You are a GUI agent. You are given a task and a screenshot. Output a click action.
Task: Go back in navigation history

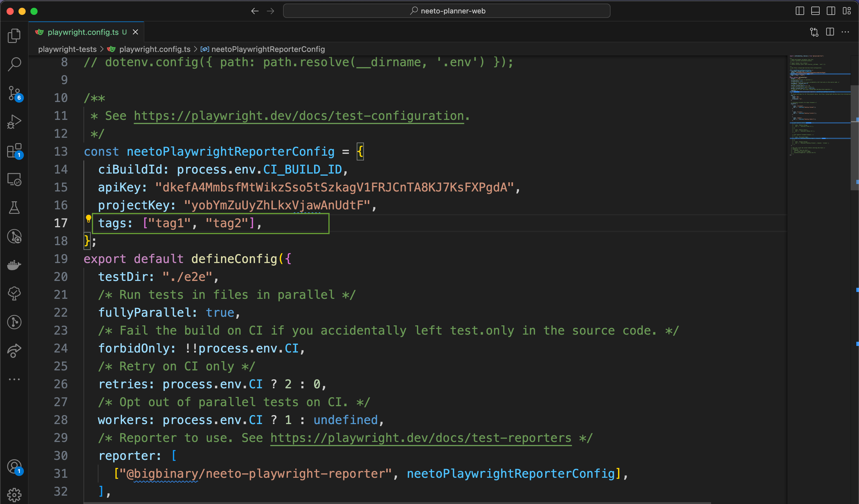pos(255,11)
